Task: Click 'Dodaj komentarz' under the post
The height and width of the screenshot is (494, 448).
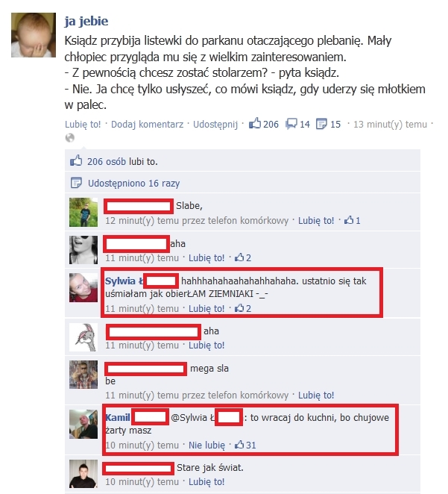Action: tap(148, 124)
